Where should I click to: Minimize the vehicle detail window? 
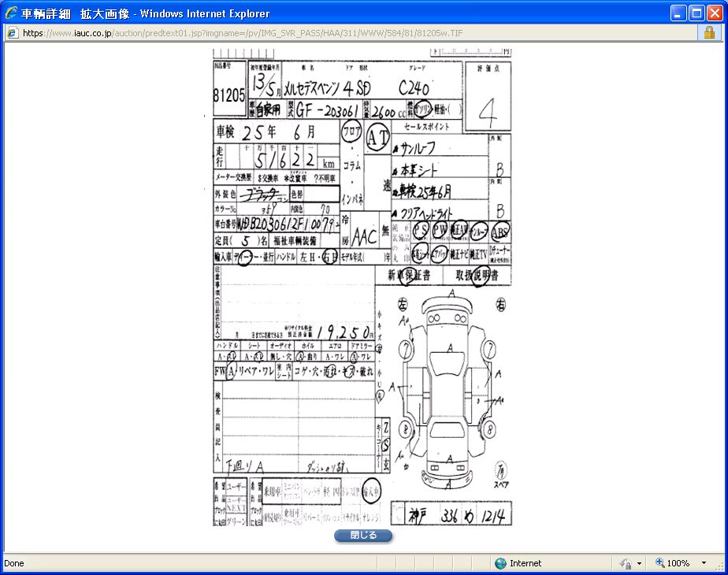coord(678,13)
